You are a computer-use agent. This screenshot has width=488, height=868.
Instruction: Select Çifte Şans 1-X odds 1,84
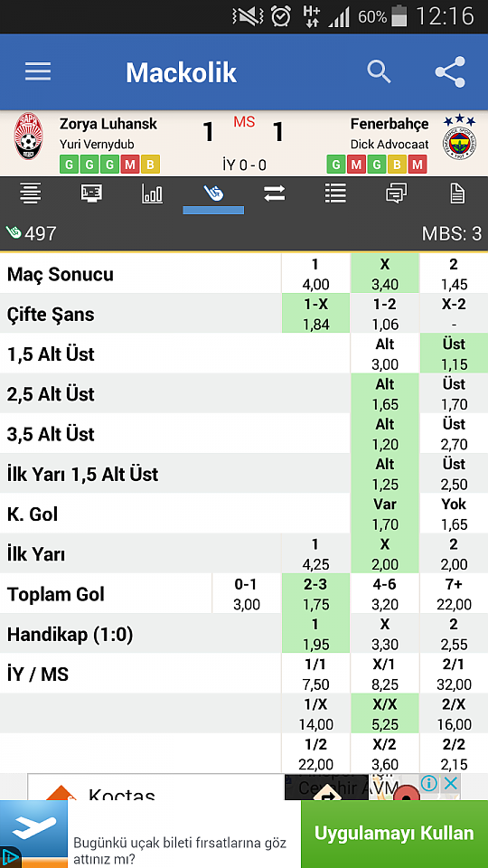coord(316,314)
